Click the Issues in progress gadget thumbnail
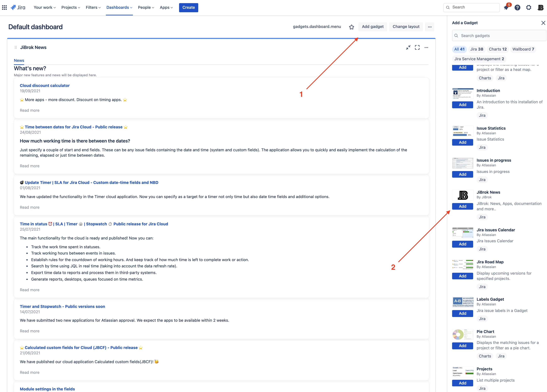This screenshot has width=547, height=392. coord(463,163)
